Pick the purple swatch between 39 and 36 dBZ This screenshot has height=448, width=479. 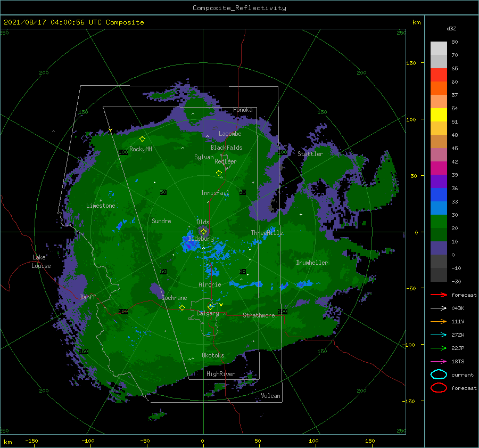coord(439,182)
